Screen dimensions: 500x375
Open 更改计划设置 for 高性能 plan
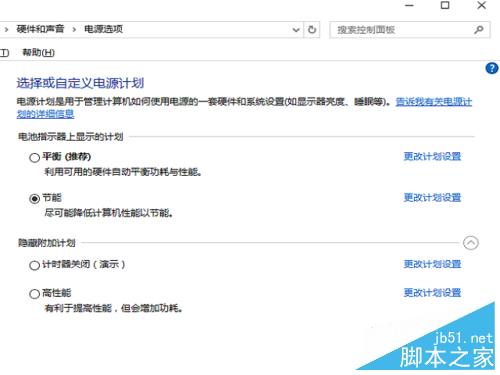coord(432,293)
